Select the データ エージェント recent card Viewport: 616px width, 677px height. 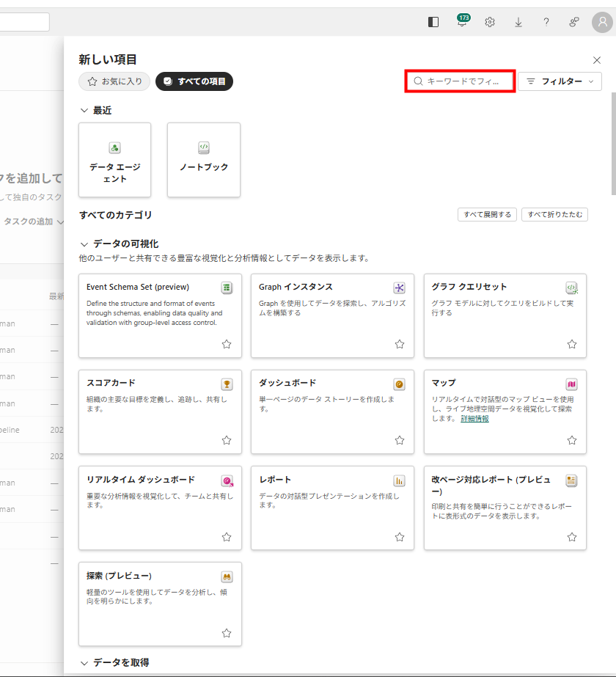tap(115, 160)
